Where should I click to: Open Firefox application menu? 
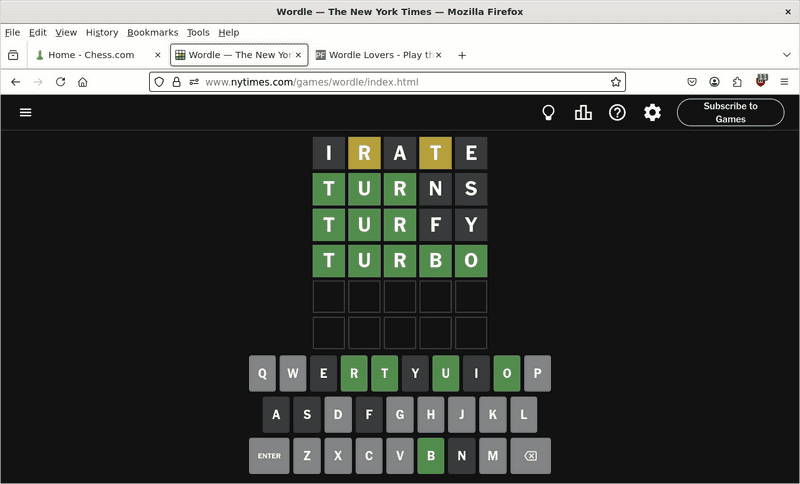pyautogui.click(x=784, y=82)
